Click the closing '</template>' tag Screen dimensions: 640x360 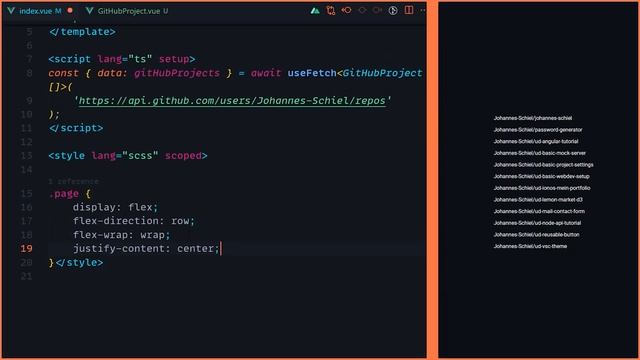pos(82,32)
